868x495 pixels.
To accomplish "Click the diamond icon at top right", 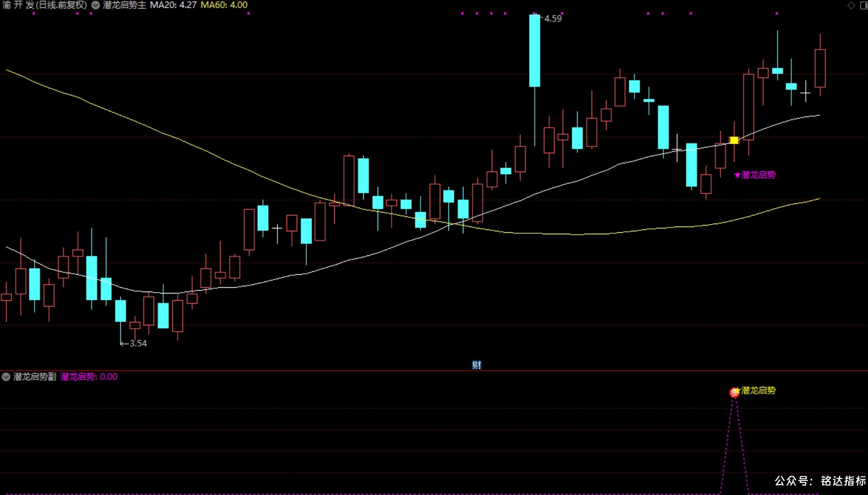I will pos(851,5).
